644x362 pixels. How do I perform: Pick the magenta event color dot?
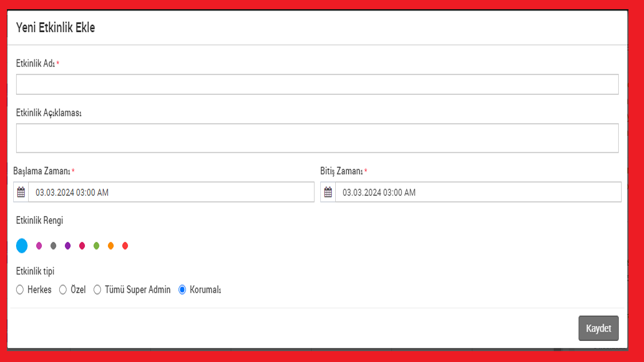39,246
